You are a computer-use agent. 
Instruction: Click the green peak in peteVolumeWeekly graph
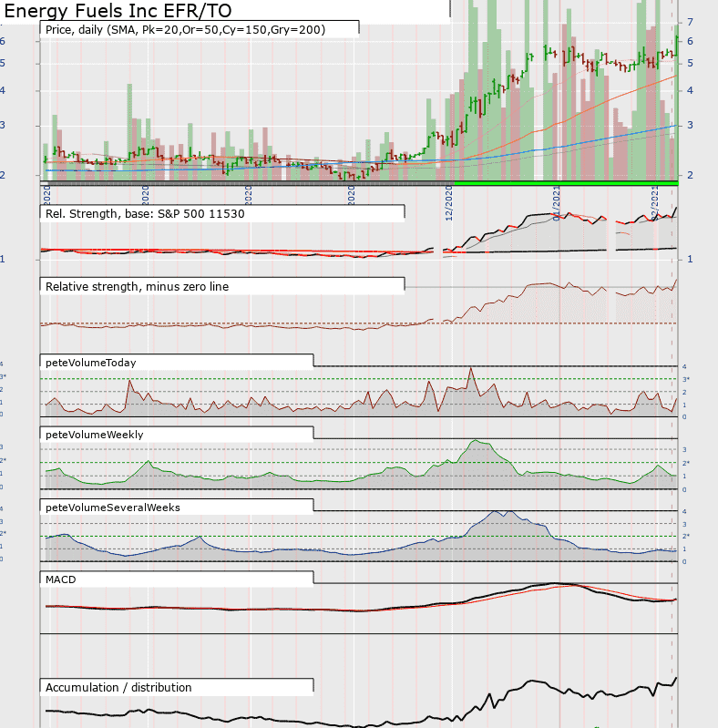coord(476,441)
